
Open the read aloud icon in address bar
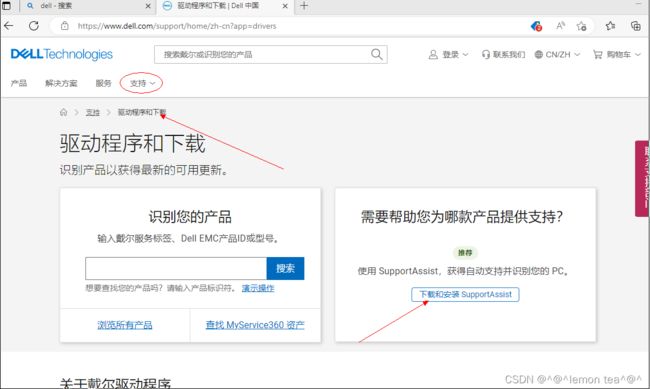click(x=560, y=26)
